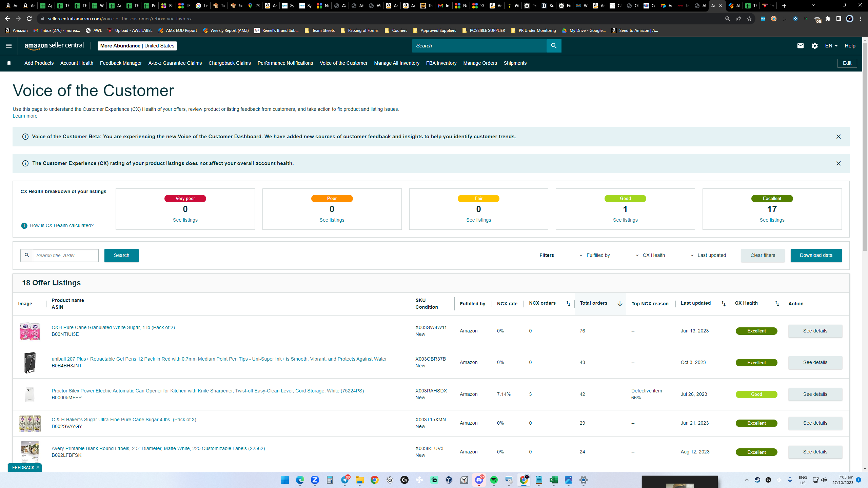
Task: Open Feedback Manager
Action: 121,63
